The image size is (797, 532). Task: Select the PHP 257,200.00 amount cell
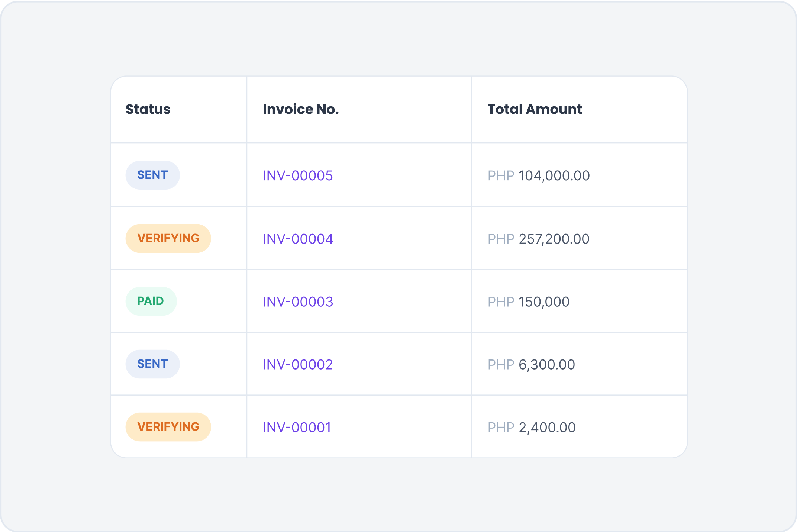(538, 239)
